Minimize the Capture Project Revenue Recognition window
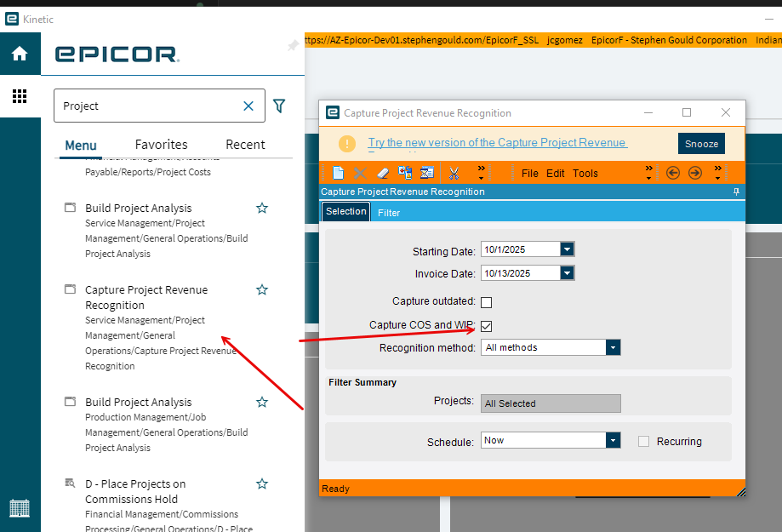This screenshot has height=532, width=782. pyautogui.click(x=648, y=113)
